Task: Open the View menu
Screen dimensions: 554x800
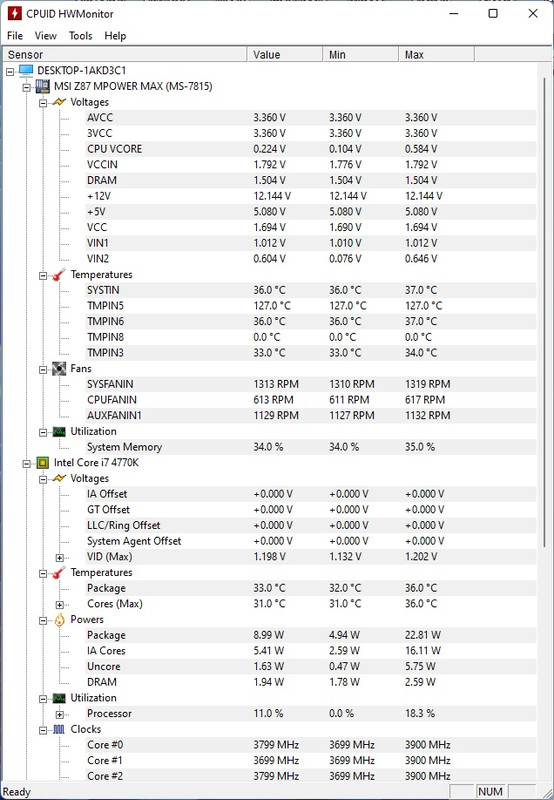Action: pyautogui.click(x=45, y=36)
